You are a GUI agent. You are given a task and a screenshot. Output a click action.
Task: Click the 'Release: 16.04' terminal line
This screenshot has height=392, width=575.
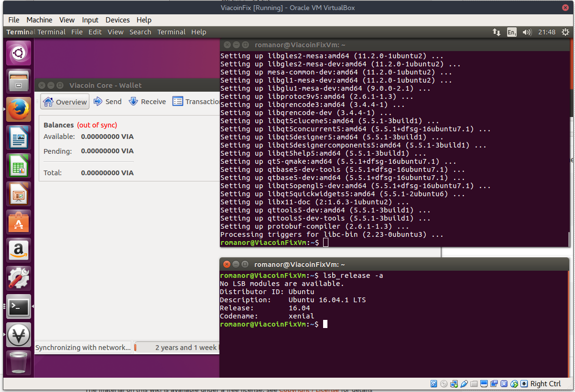pos(265,308)
